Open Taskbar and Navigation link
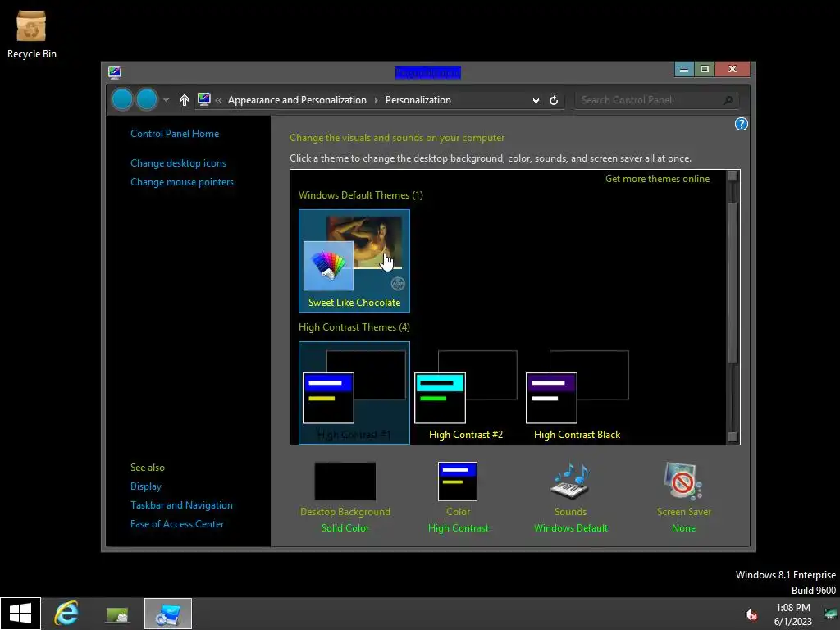Viewport: 840px width, 630px height. click(181, 505)
